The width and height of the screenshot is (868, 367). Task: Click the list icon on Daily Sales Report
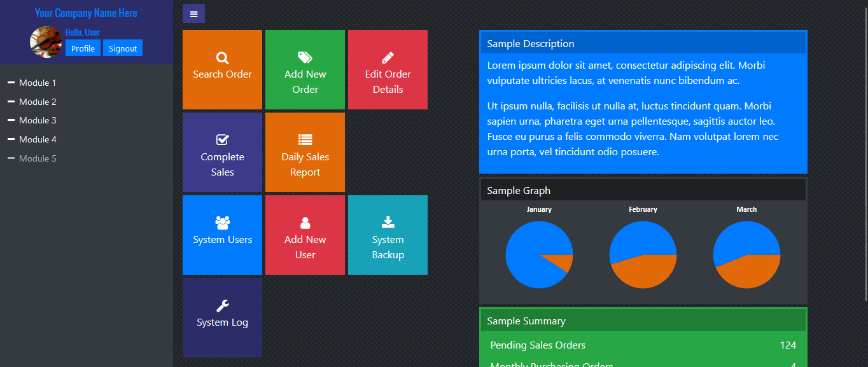305,140
